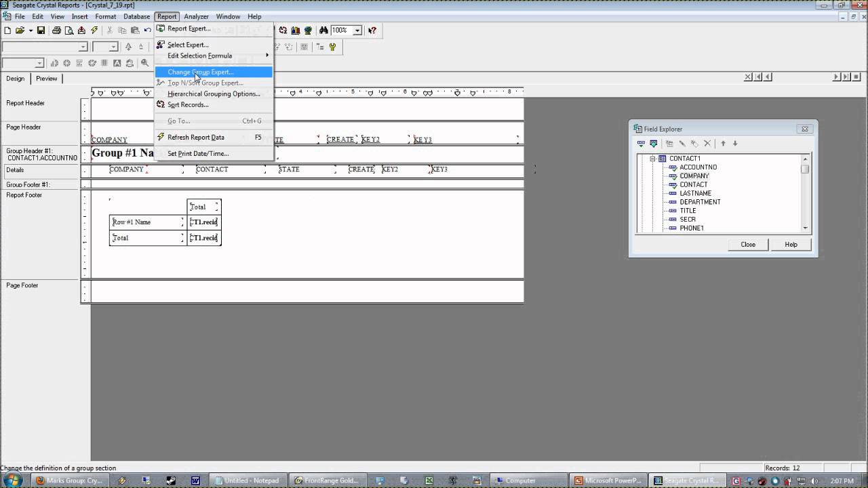Open the font size dropdown
Image resolution: width=868 pixels, height=488 pixels.
(114, 47)
